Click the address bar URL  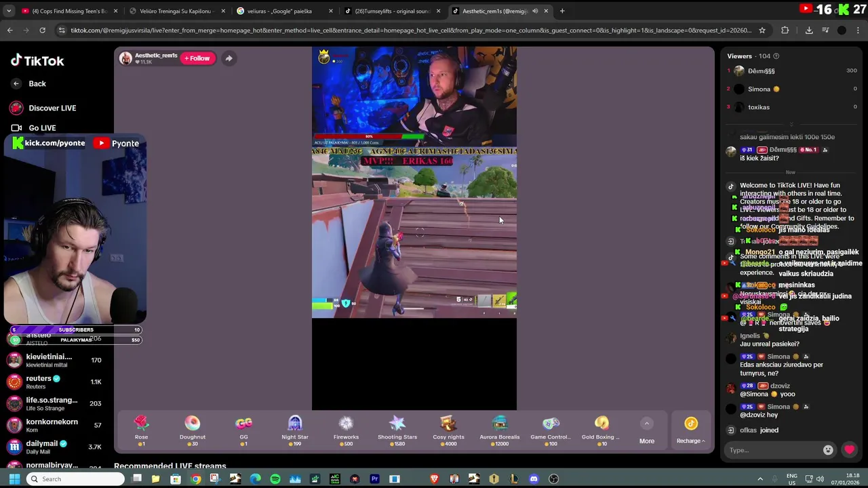[x=411, y=30]
